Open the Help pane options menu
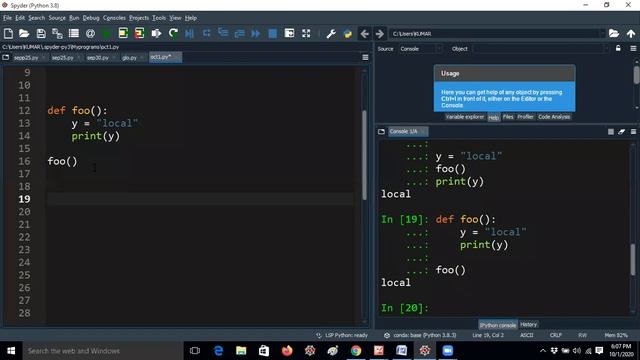Viewport: 640px width, 360px height. pos(633,49)
